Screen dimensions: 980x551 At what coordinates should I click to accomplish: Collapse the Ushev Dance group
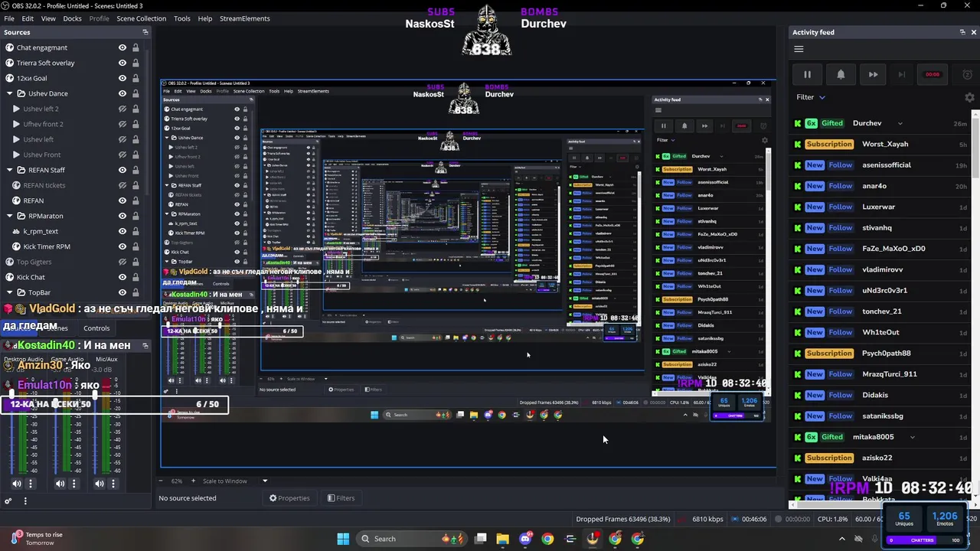click(x=10, y=93)
